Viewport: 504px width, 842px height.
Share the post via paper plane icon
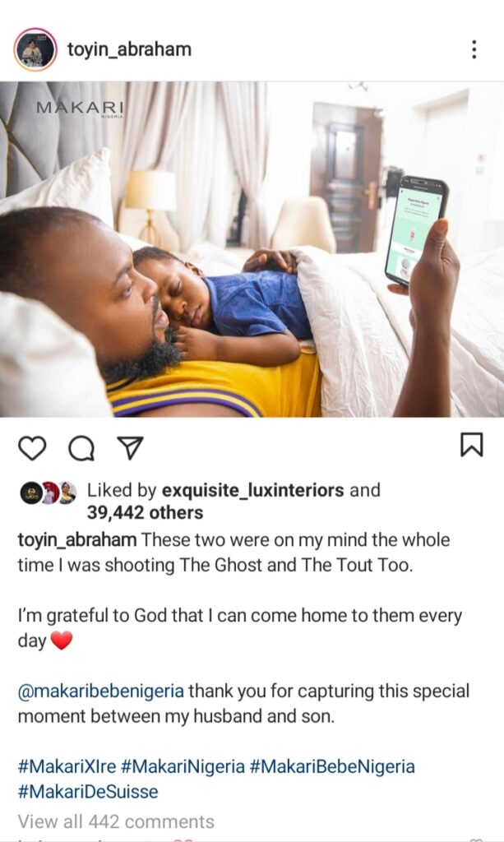pos(129,448)
